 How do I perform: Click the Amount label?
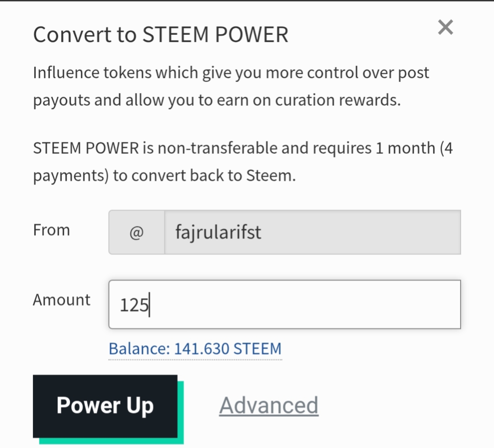(62, 300)
